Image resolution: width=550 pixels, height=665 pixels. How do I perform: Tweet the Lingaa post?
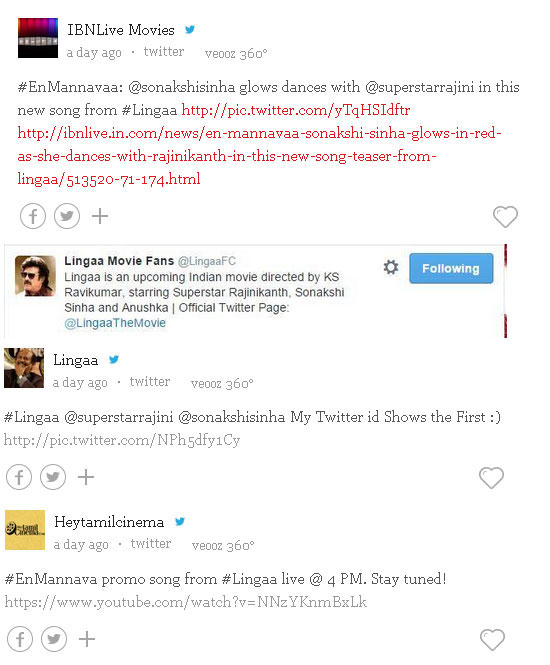click(x=53, y=477)
